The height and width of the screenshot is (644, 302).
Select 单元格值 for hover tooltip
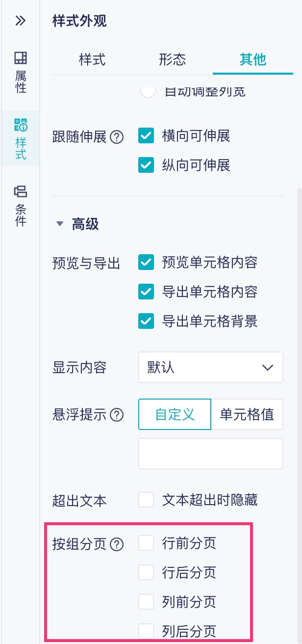tap(247, 415)
